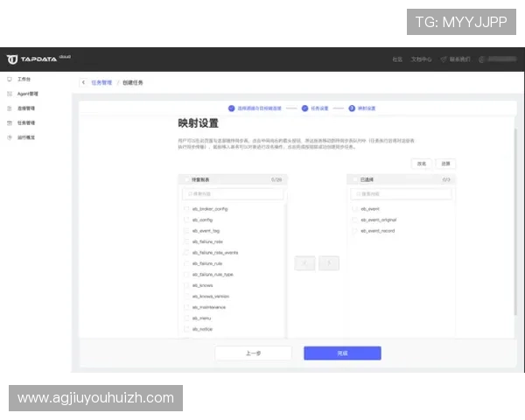
Task: Check the eb_menu table
Action: [186, 318]
